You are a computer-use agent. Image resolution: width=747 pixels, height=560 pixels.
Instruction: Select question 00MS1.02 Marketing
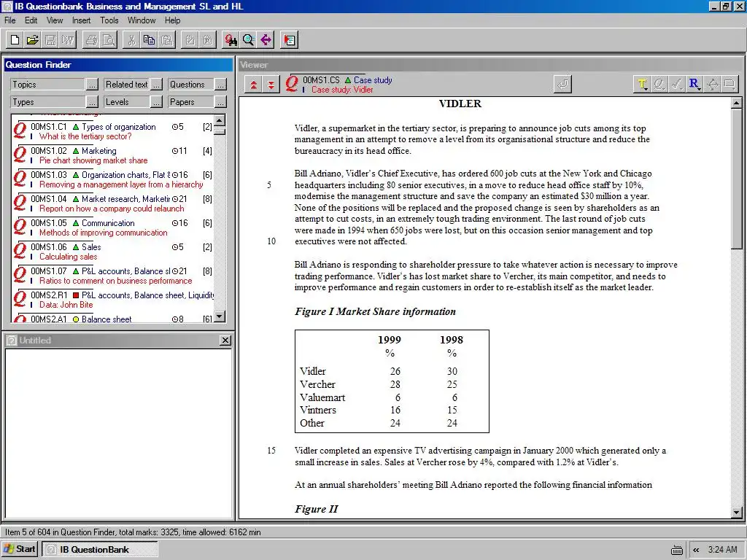[x=113, y=156]
